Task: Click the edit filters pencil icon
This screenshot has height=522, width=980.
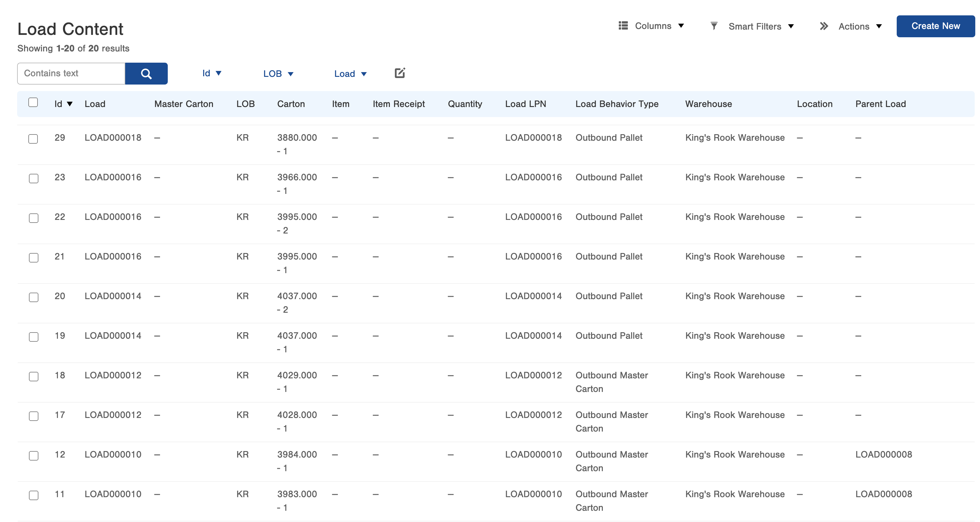Action: click(x=399, y=73)
